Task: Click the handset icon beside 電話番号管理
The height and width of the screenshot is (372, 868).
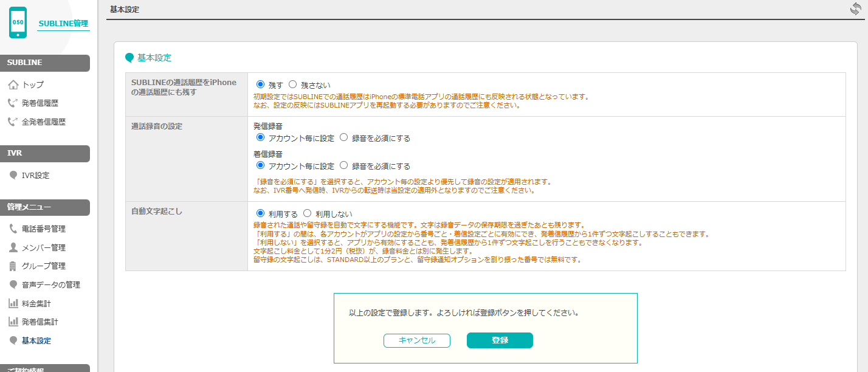Action: (x=13, y=229)
